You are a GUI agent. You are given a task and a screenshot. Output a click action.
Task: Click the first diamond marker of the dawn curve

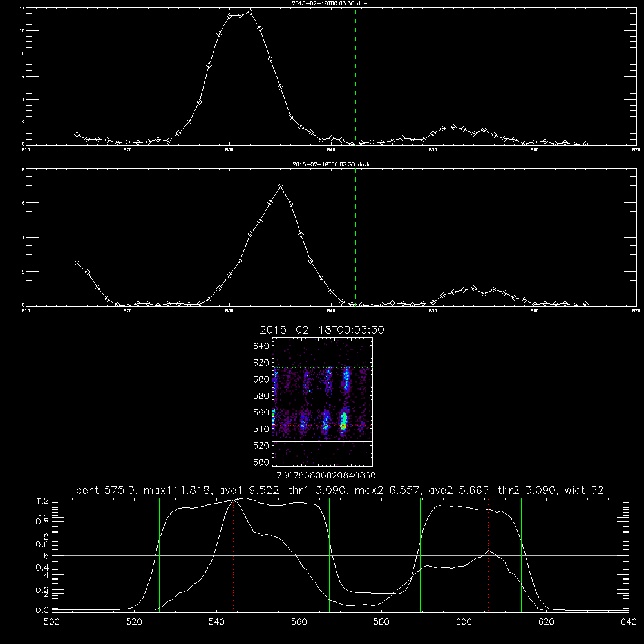77,134
